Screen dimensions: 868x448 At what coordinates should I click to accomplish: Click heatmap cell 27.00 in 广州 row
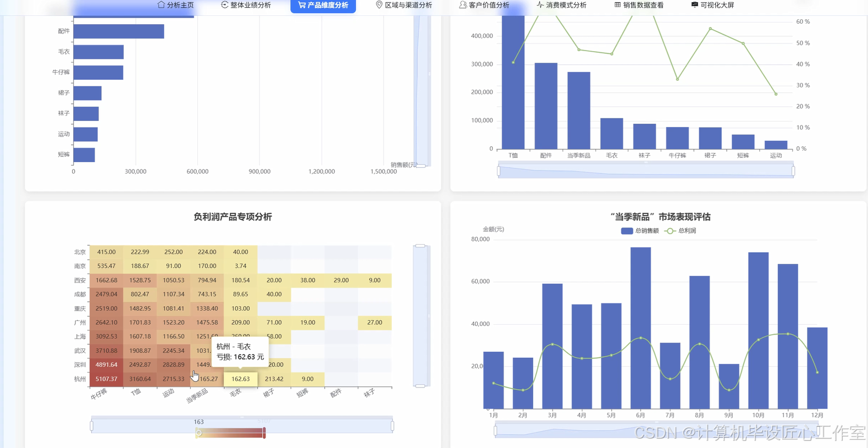click(375, 323)
